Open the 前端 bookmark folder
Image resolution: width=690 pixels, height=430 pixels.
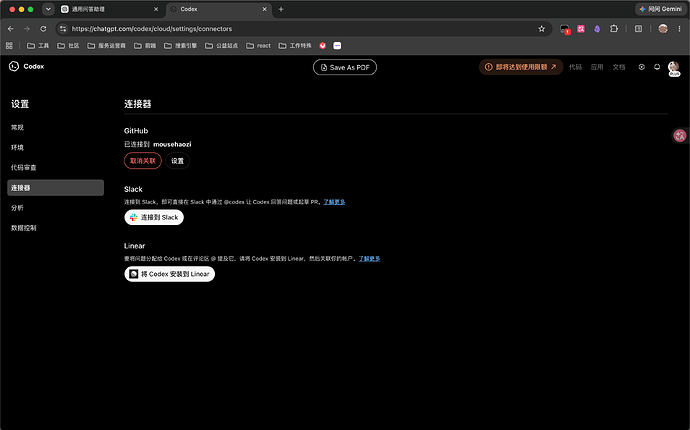(x=145, y=45)
